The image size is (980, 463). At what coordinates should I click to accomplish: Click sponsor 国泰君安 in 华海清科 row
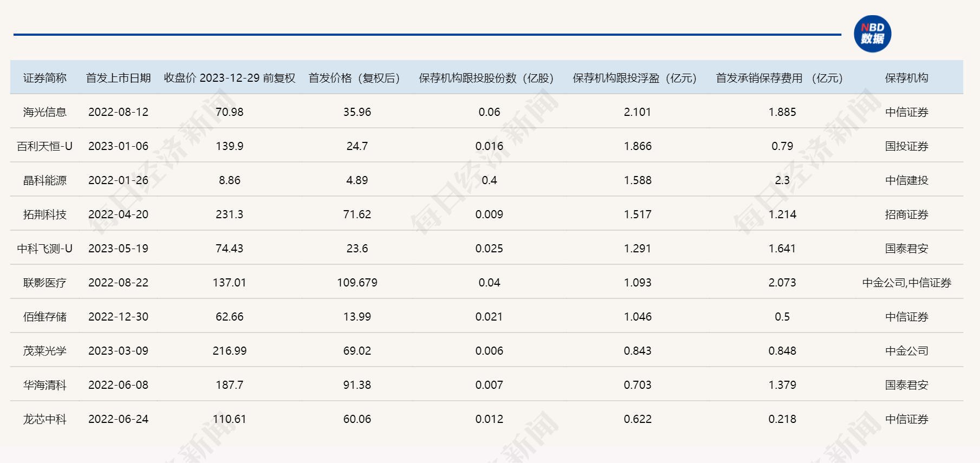point(907,385)
